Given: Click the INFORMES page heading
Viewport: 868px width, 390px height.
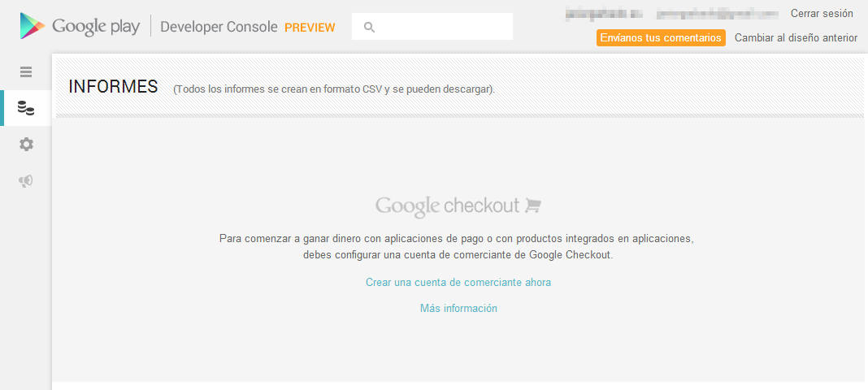Looking at the screenshot, I should 113,87.
